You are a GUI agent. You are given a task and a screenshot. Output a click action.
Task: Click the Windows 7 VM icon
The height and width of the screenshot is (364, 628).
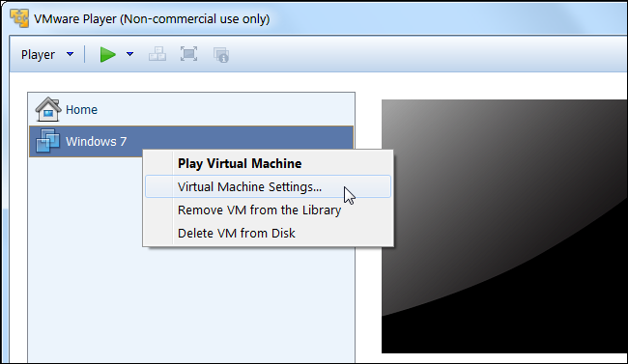click(x=48, y=141)
